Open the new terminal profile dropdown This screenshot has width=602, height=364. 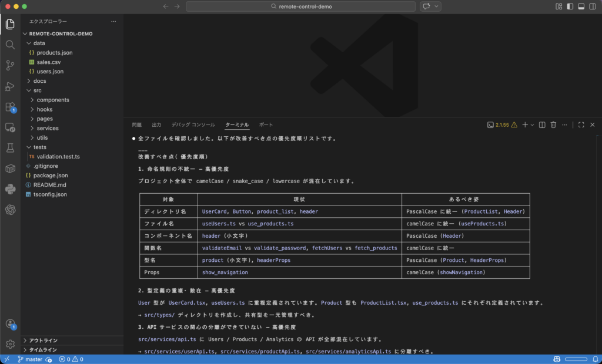533,125
